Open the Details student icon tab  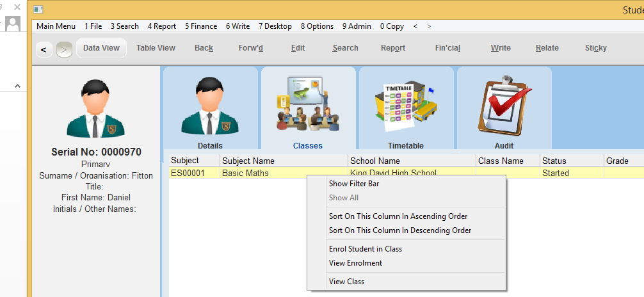tap(210, 106)
